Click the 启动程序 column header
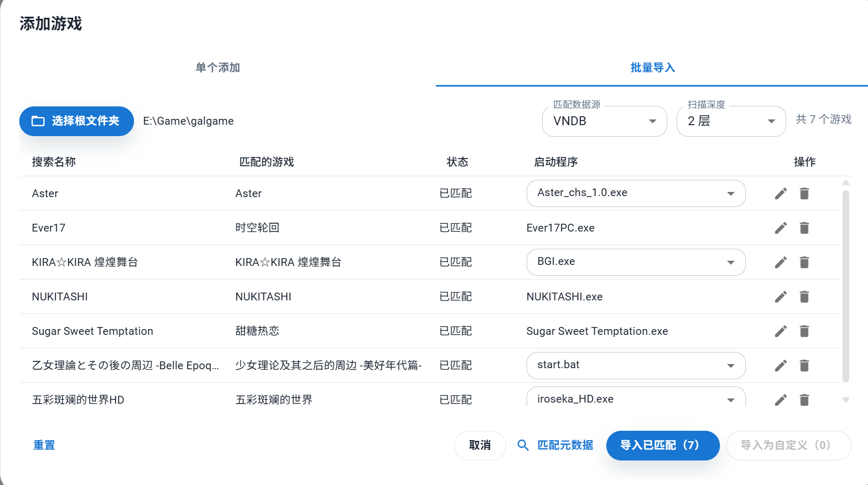The height and width of the screenshot is (485, 868). [556, 162]
